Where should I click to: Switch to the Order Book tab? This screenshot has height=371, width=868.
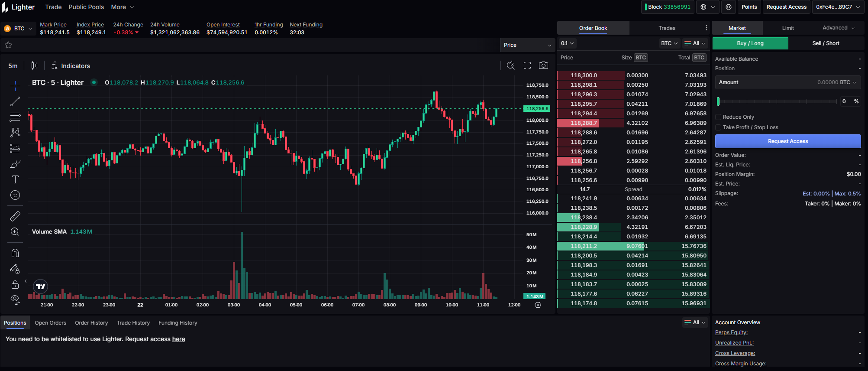[x=593, y=28]
